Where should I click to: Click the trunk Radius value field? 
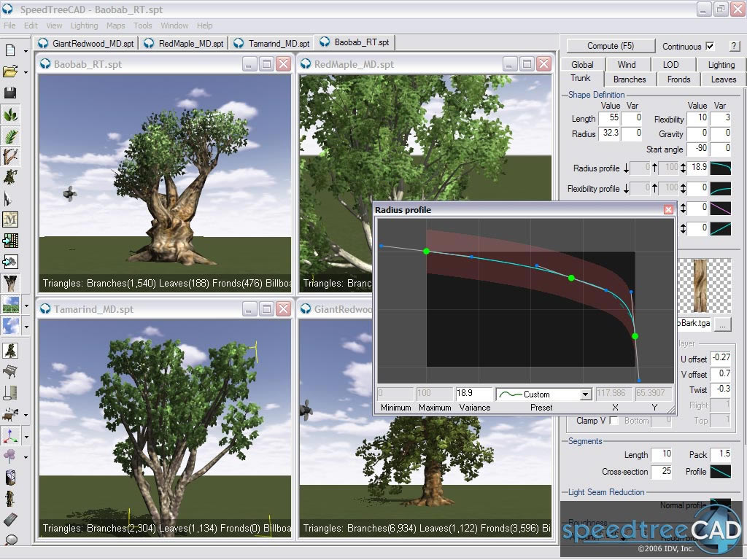[609, 133]
